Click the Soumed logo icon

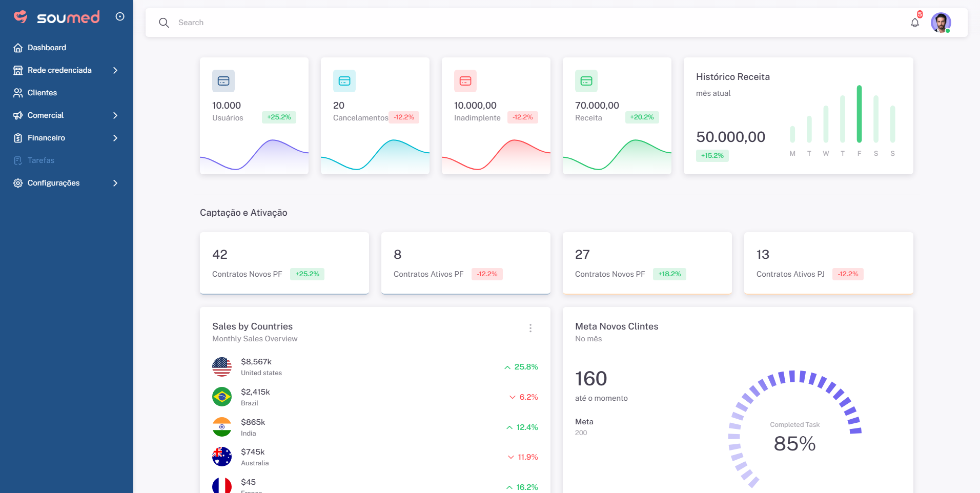coord(21,17)
